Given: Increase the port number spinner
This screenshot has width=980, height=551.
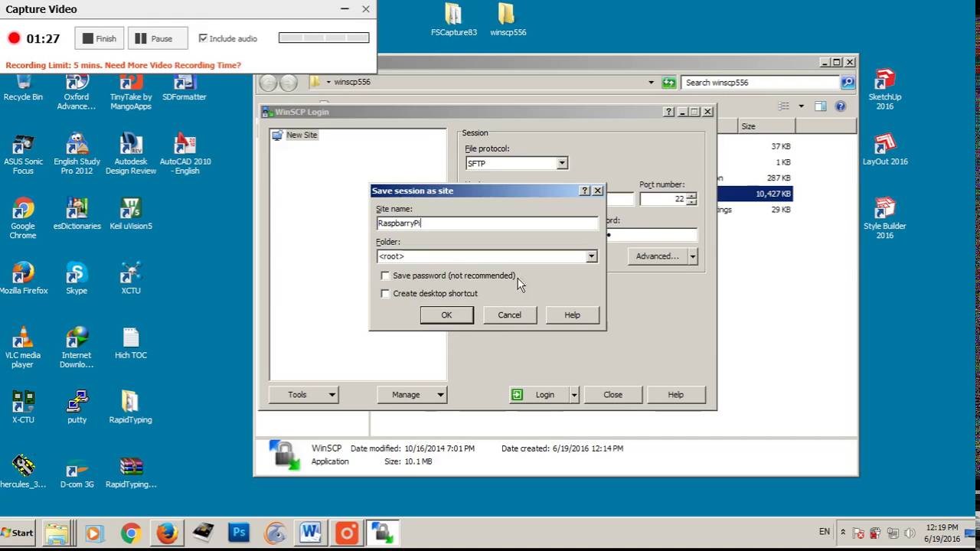Looking at the screenshot, I should click(691, 195).
